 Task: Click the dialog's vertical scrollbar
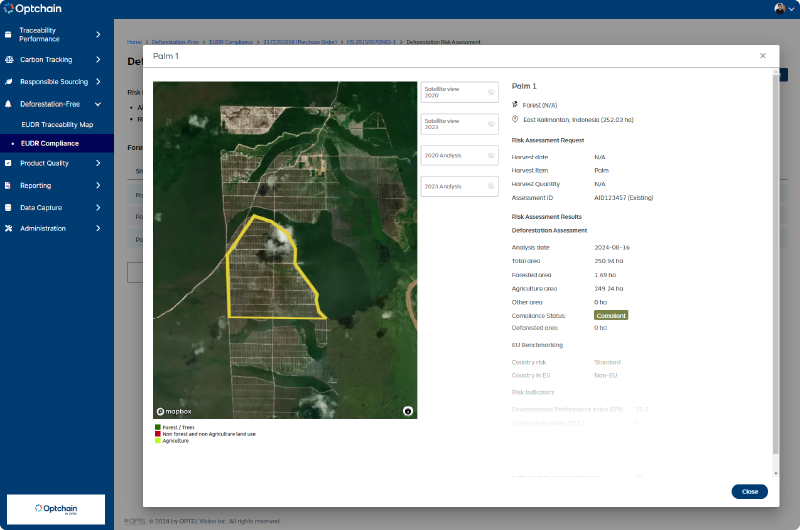776,264
